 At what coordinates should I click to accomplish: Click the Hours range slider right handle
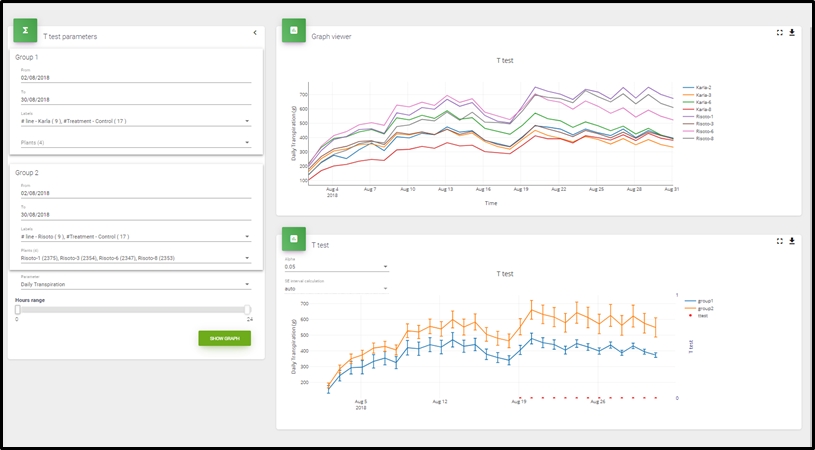click(248, 310)
